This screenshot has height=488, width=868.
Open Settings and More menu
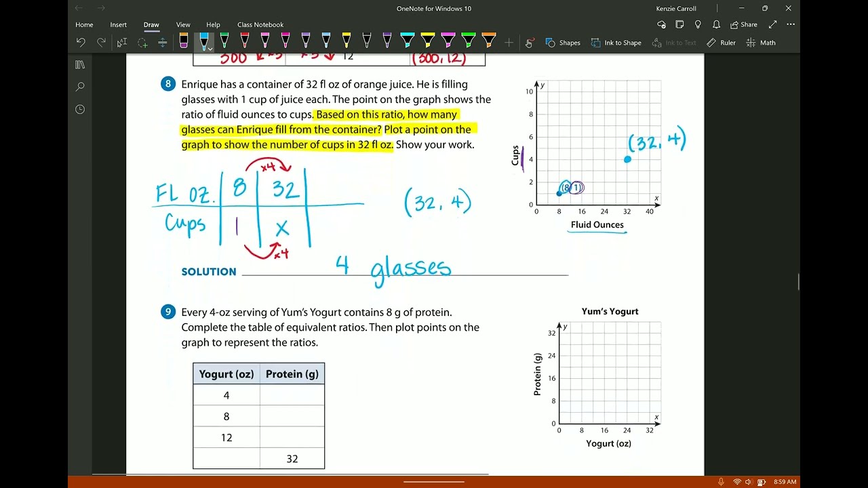pos(790,24)
